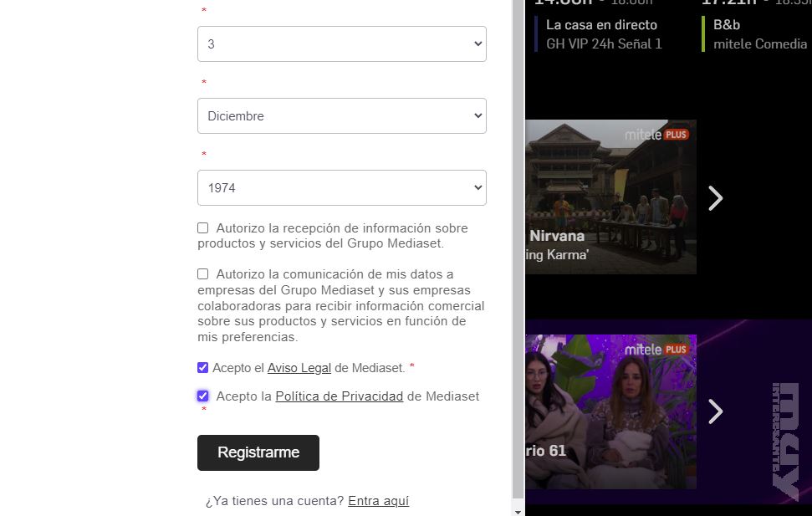Open the Nirvana show thumbnail
Image resolution: width=812 pixels, height=516 pixels.
610,197
